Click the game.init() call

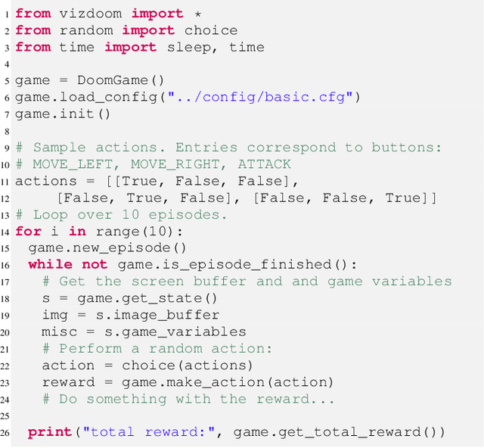pyautogui.click(x=63, y=114)
